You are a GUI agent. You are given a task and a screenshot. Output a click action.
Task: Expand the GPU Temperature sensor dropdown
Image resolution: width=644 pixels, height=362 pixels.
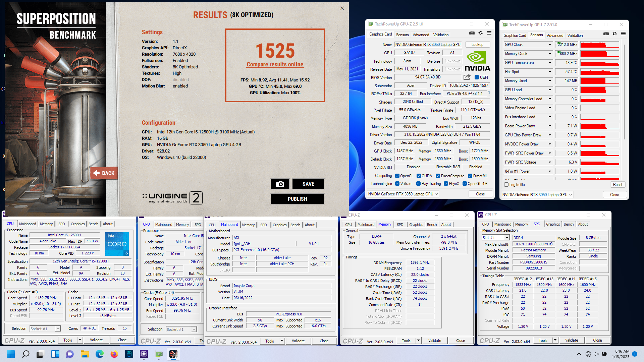coord(550,63)
